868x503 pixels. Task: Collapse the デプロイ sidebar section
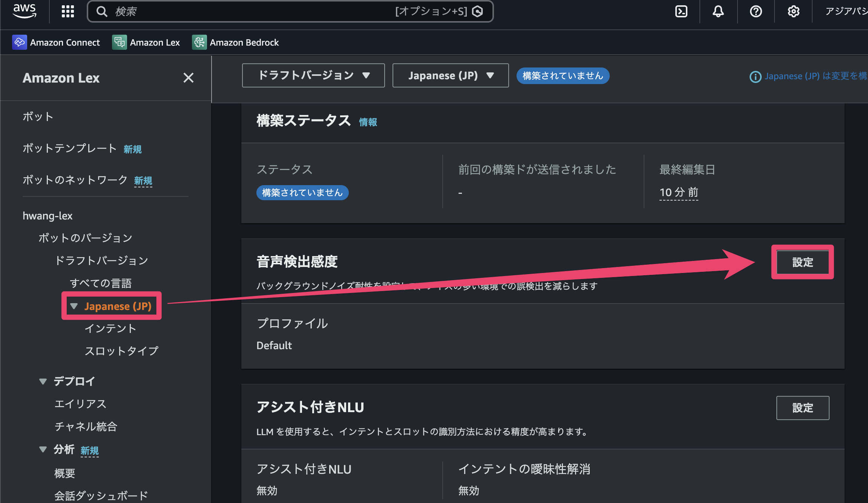click(43, 381)
